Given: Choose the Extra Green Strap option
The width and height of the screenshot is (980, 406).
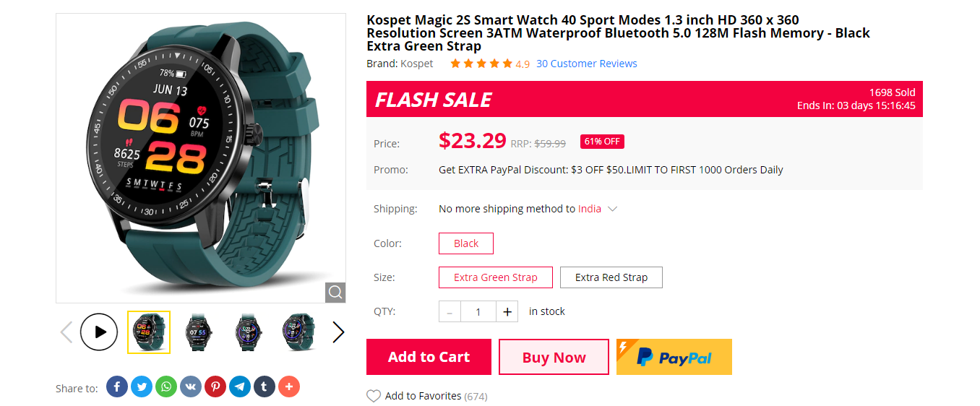Looking at the screenshot, I should [496, 277].
